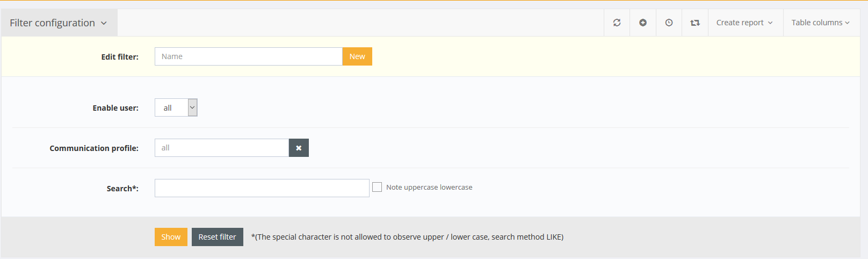
Task: Click the special character footnote text
Action: (x=407, y=237)
